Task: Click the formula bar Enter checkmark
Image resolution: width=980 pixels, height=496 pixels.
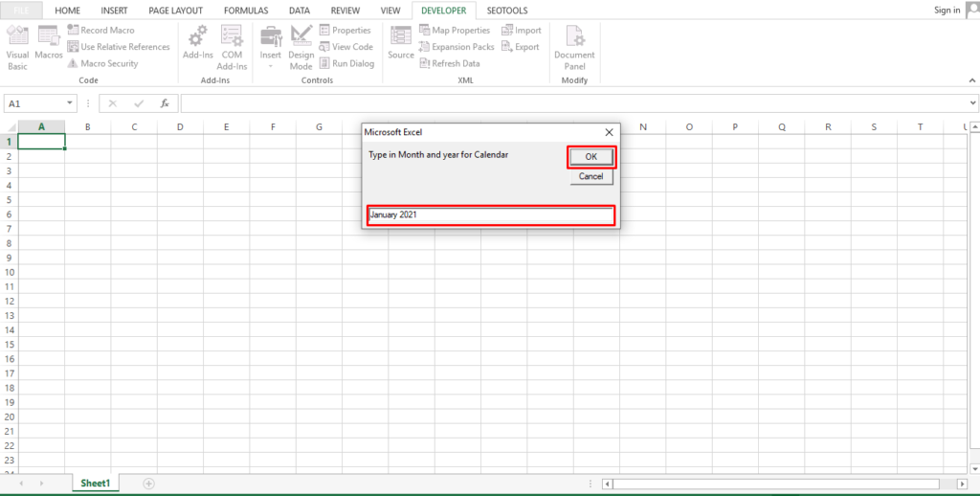Action: pyautogui.click(x=139, y=103)
